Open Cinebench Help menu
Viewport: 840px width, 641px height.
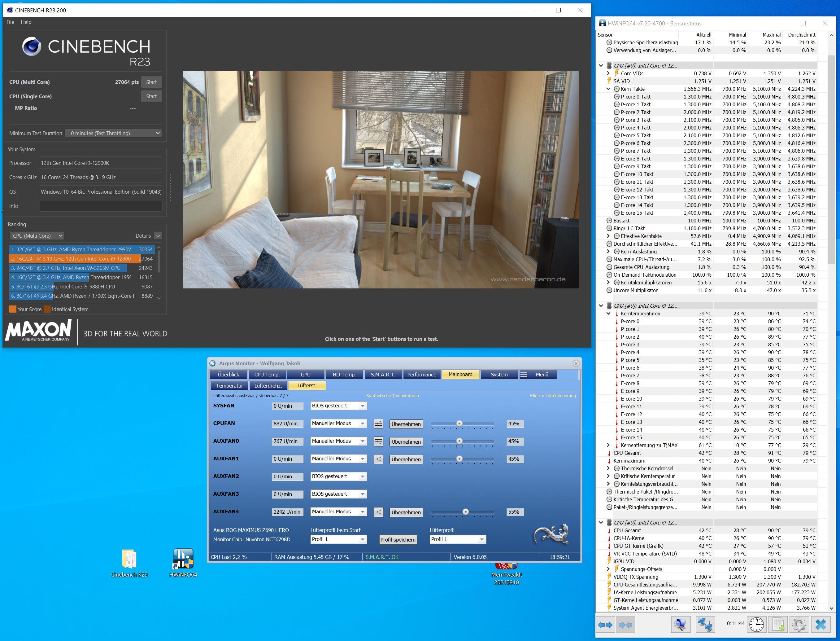[x=26, y=22]
